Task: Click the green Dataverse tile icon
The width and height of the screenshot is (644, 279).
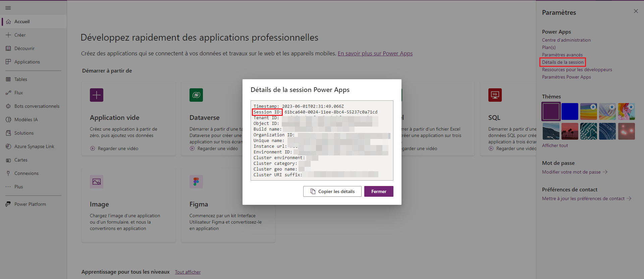Action: 196,95
